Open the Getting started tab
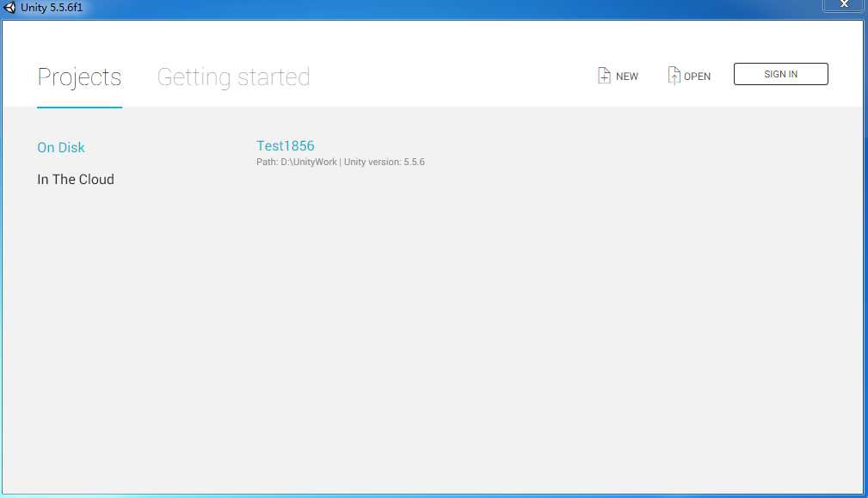The image size is (868, 498). coord(233,77)
